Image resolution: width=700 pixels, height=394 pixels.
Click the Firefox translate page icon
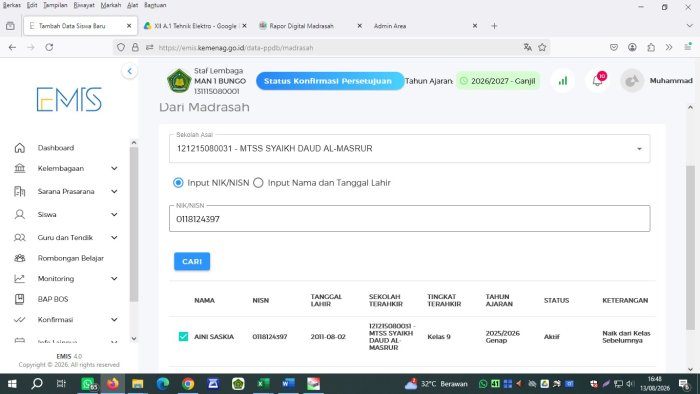[x=528, y=47]
